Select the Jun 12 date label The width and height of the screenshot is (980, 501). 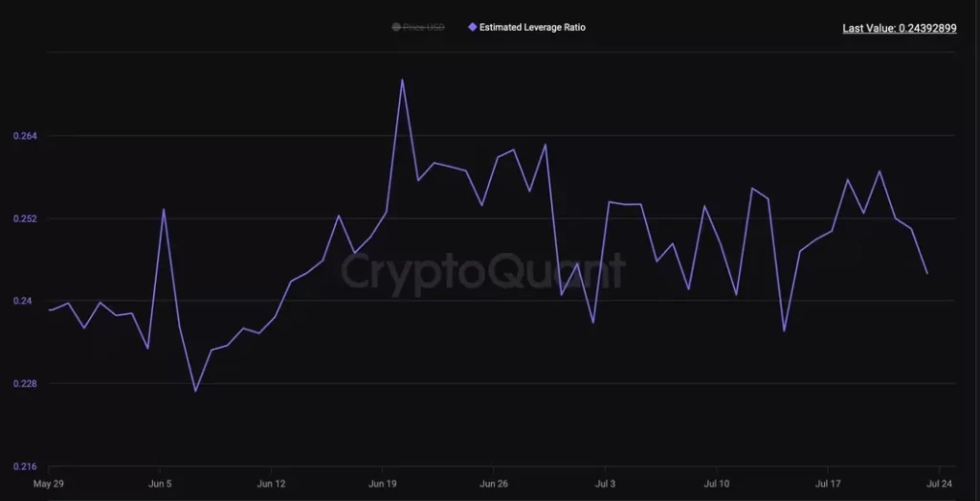pyautogui.click(x=272, y=484)
